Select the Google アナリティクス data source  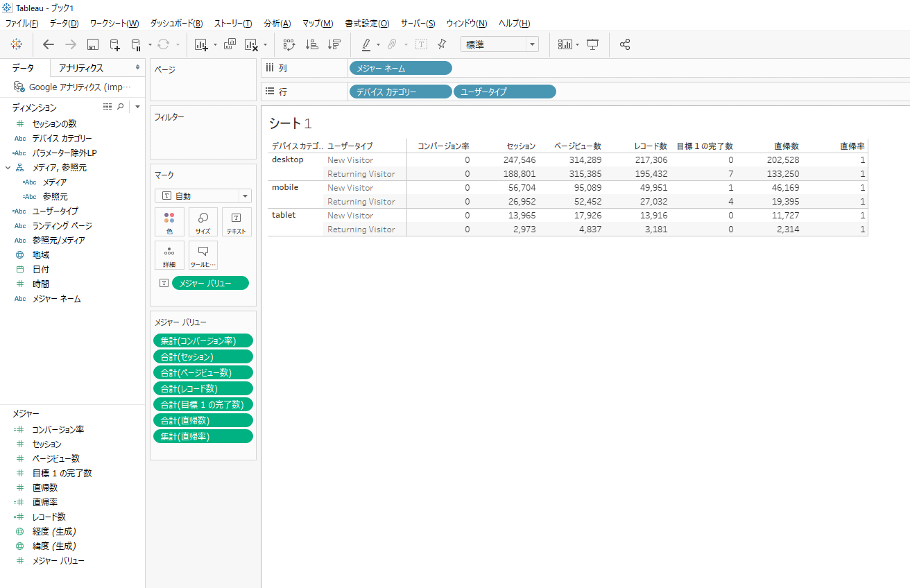(x=73, y=87)
